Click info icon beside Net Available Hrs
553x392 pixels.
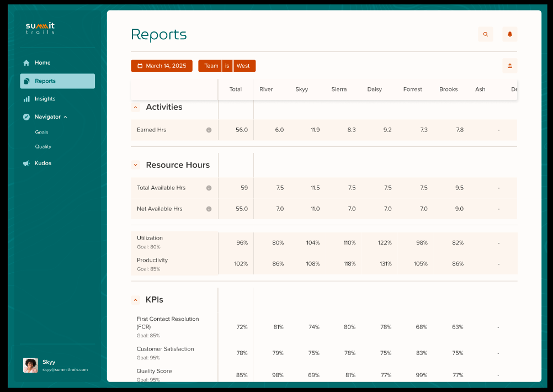coord(209,209)
